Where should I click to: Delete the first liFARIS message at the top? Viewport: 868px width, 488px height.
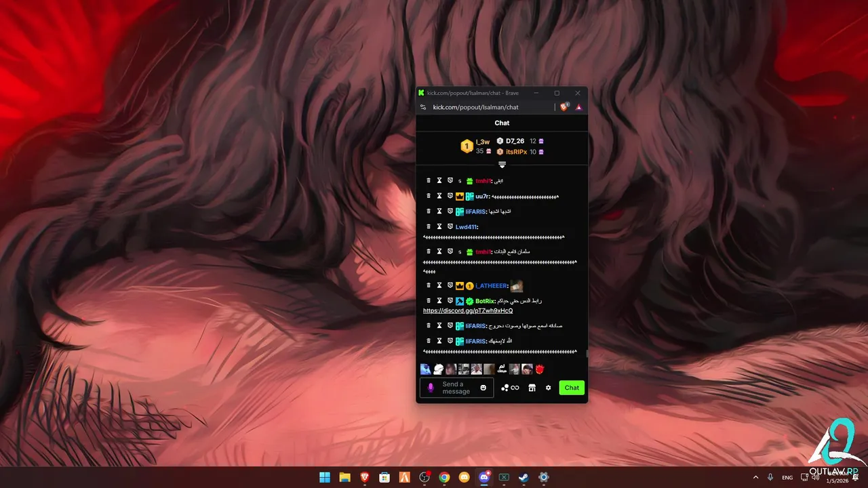429,211
